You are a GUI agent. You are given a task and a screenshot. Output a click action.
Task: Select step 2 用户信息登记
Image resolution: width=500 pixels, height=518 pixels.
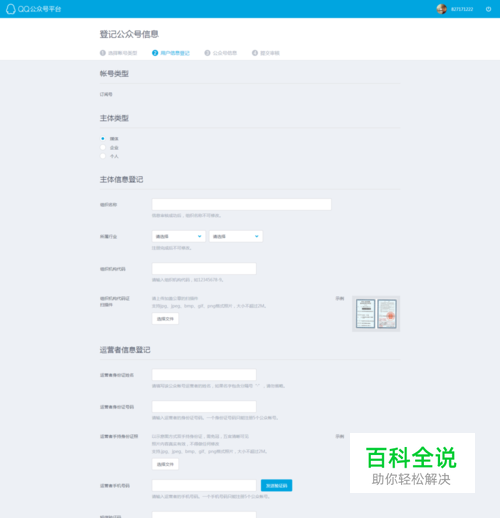point(171,53)
